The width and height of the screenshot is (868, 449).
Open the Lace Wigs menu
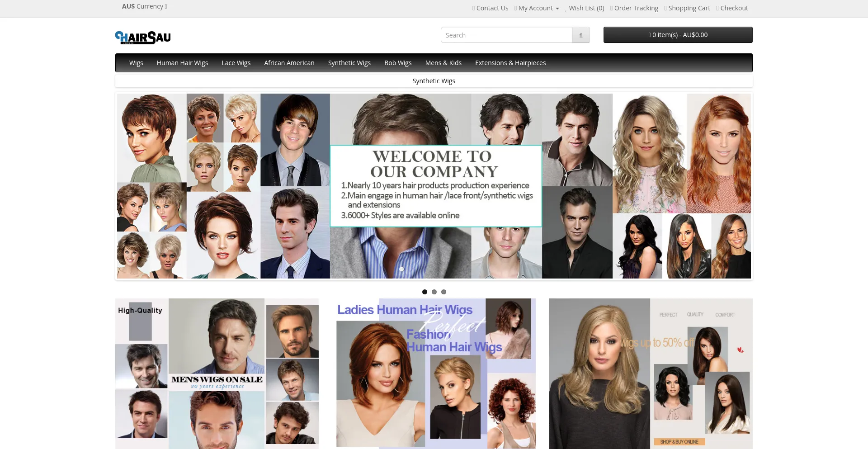236,63
